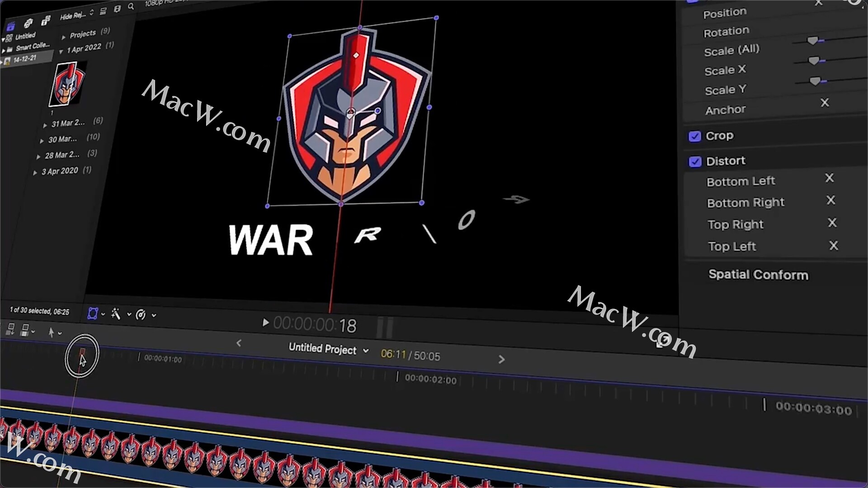Viewport: 868px width, 488px height.
Task: Expand the 28 Mar group triangle
Action: tap(38, 157)
